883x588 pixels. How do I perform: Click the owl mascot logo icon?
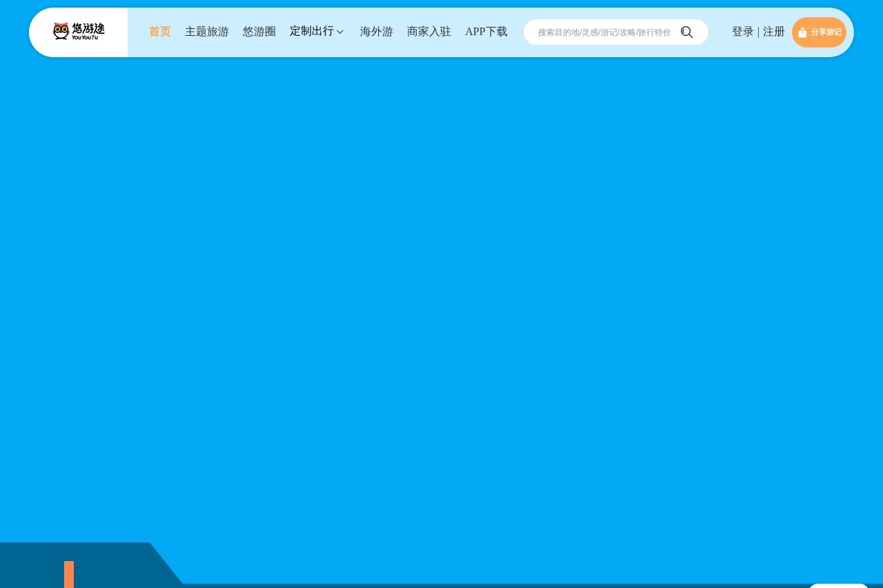tap(61, 31)
